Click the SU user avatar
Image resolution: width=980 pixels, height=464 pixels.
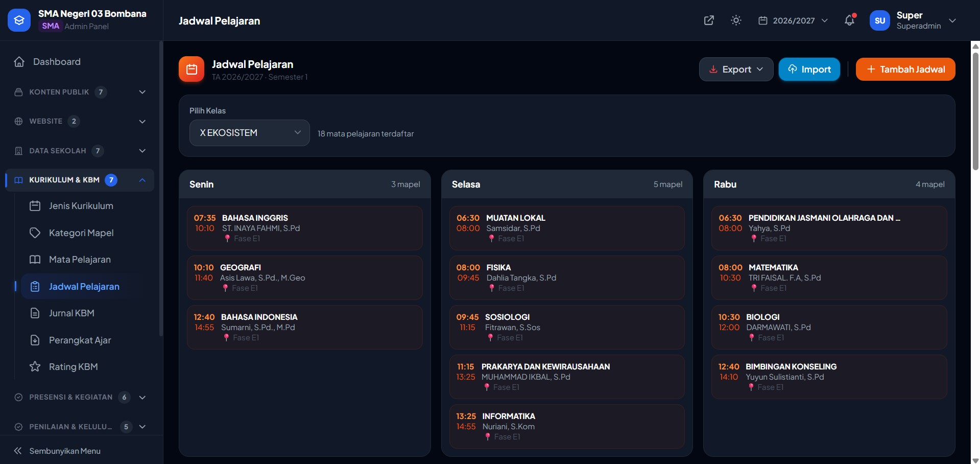(x=879, y=20)
